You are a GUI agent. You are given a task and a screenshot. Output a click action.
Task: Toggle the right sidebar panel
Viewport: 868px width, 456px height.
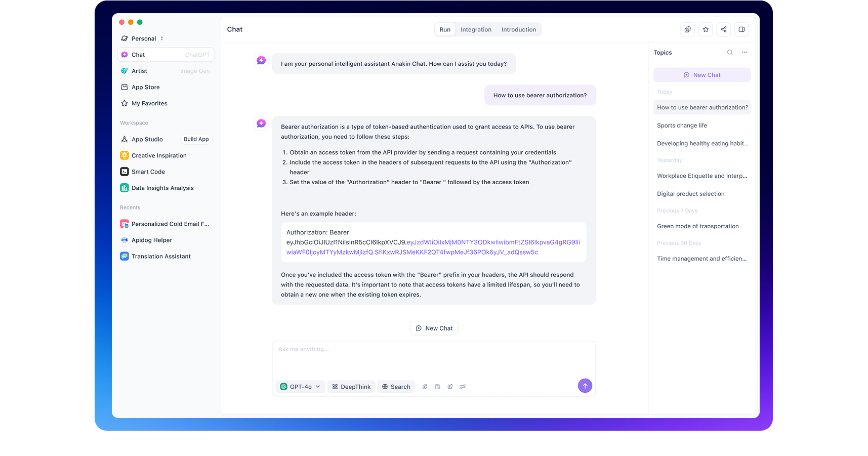click(741, 29)
